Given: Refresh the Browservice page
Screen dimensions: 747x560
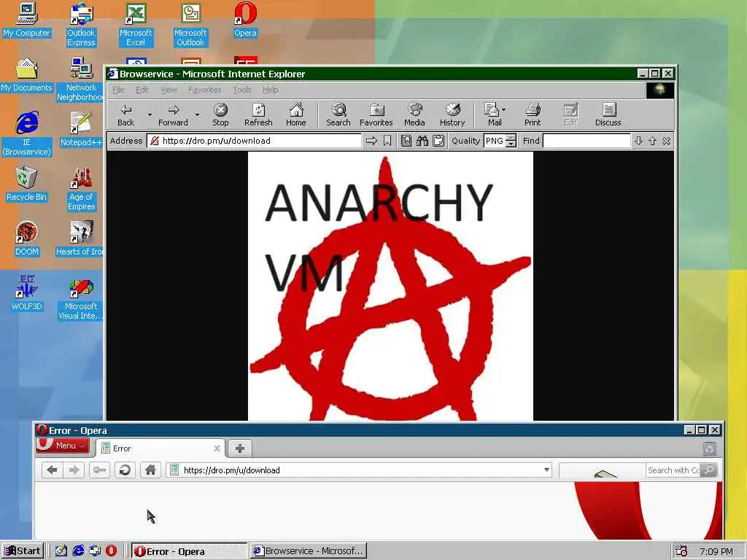Looking at the screenshot, I should point(258,114).
